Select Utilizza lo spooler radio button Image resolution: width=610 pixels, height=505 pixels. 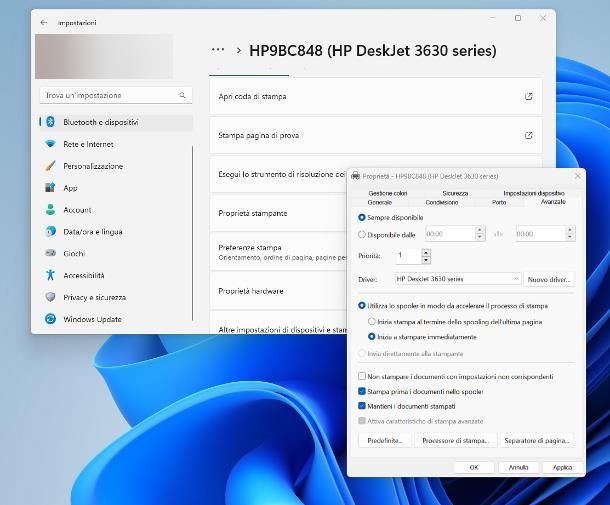[361, 306]
